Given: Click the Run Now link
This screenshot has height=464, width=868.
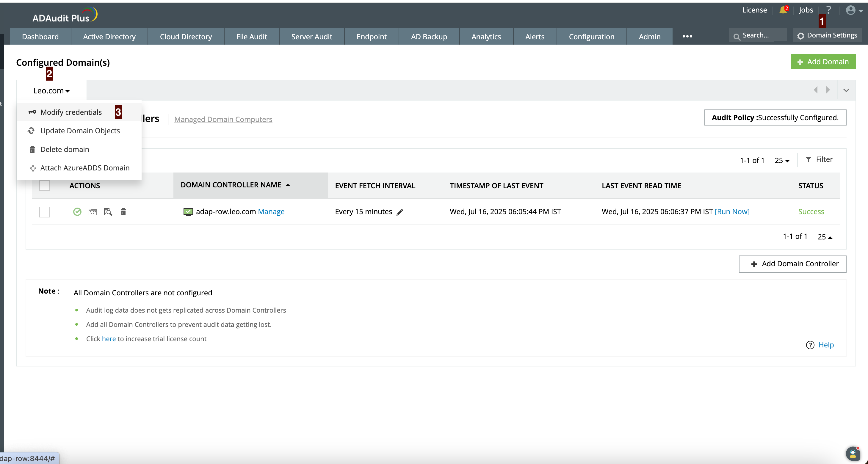Looking at the screenshot, I should pos(732,211).
